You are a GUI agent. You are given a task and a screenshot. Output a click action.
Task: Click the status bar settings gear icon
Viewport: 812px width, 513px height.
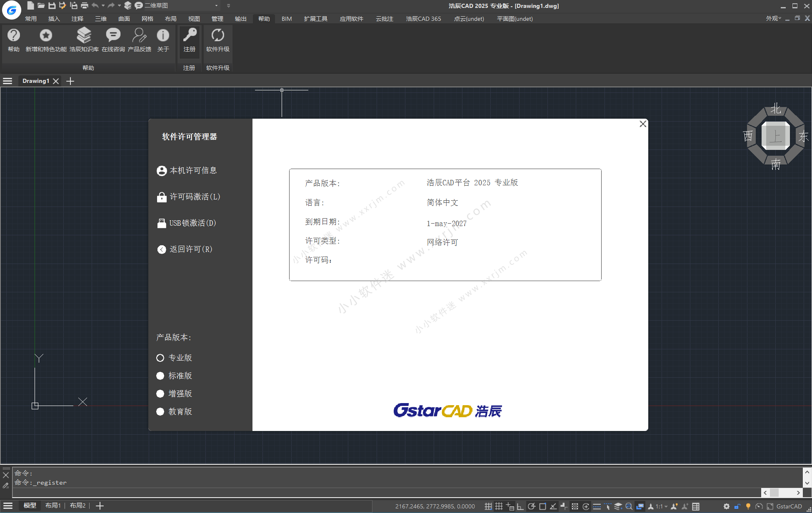pyautogui.click(x=727, y=506)
